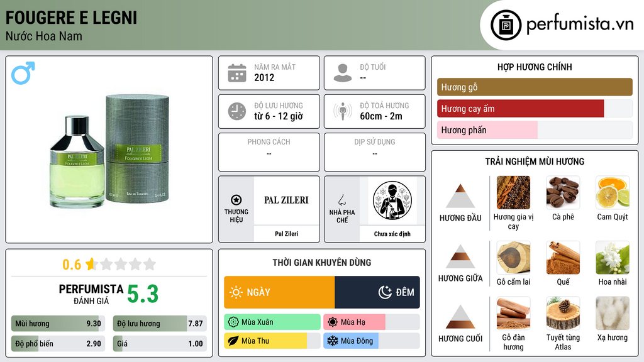
Task: Click the Hương cay ấm accord bar
Action: (535, 109)
